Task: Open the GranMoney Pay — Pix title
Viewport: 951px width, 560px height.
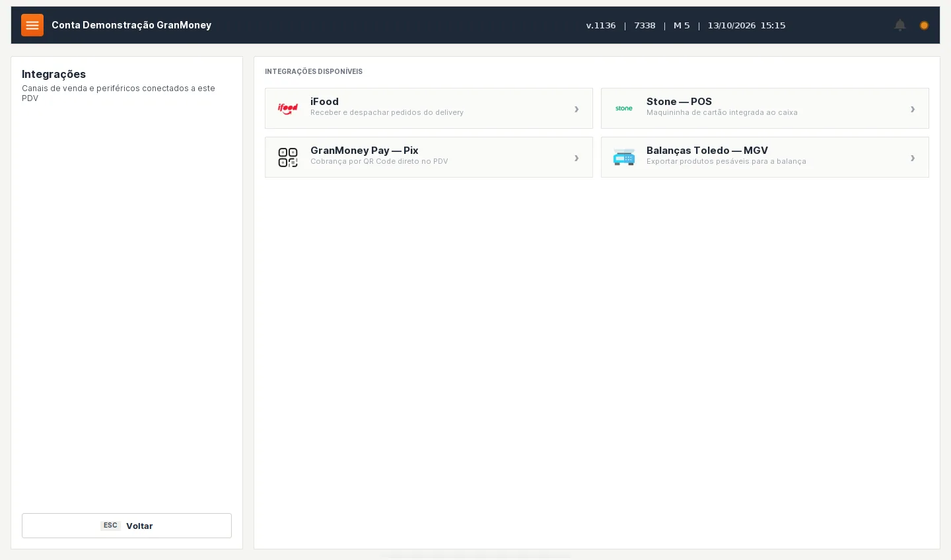Action: point(364,151)
